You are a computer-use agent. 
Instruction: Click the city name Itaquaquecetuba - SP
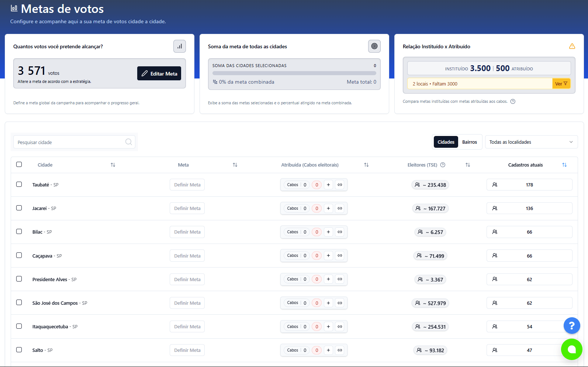click(x=55, y=326)
